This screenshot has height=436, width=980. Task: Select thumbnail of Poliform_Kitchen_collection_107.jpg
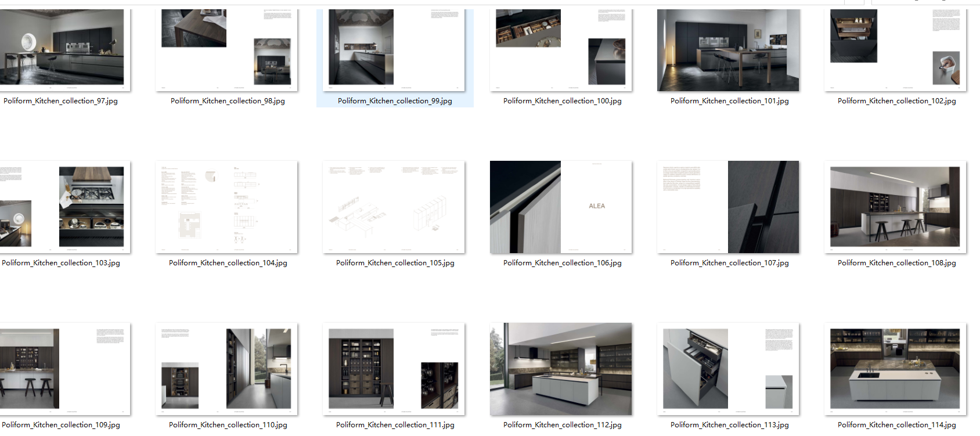[x=728, y=207]
